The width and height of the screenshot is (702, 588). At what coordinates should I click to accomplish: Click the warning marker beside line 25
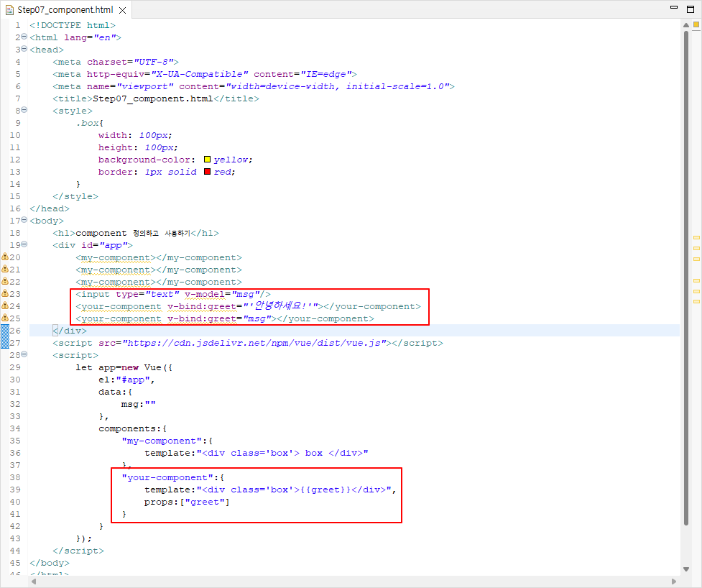(5, 318)
